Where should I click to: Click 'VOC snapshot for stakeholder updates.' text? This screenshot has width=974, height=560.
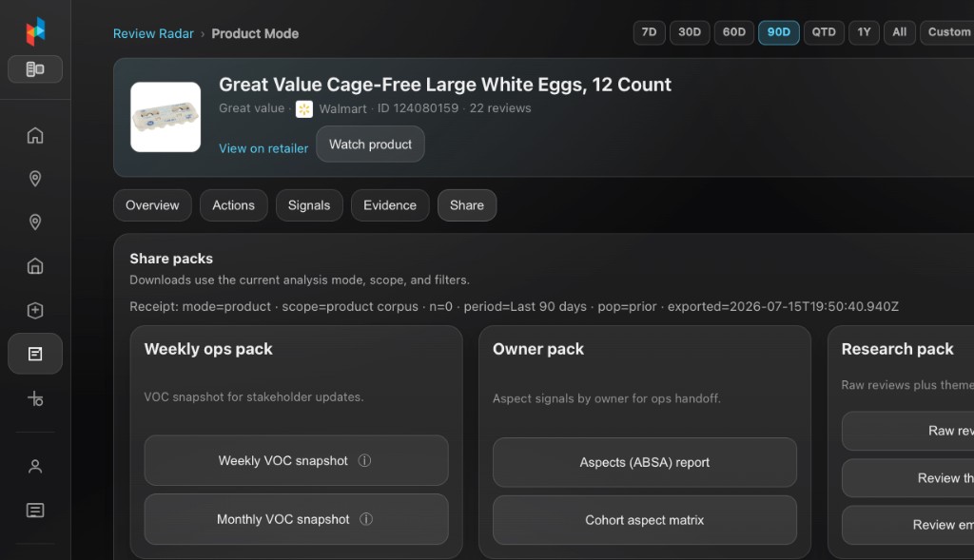254,396
